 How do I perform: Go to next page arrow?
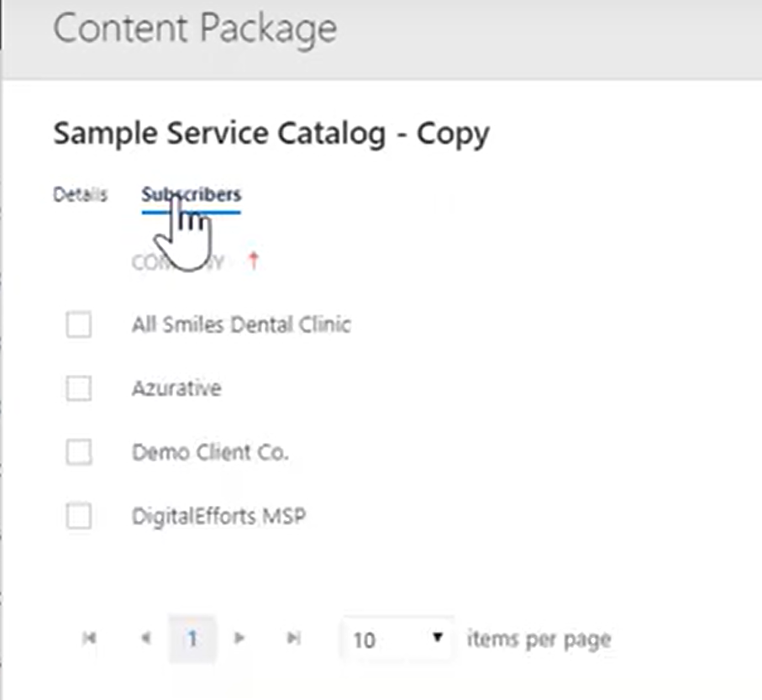coord(239,638)
